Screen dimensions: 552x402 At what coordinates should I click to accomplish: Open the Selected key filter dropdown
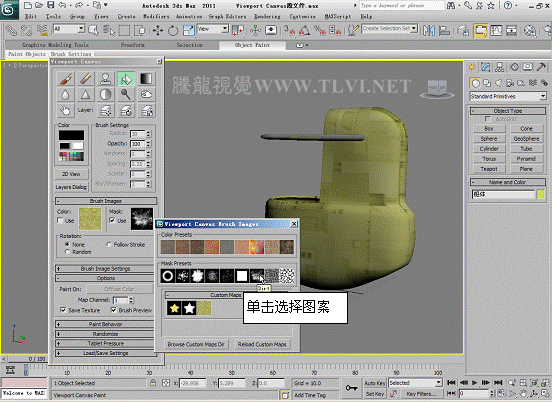[415, 383]
